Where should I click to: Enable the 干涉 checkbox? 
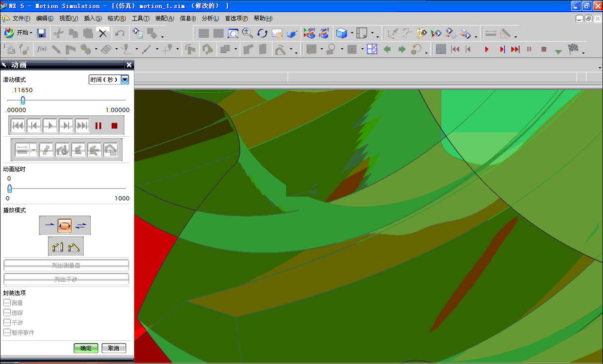click(7, 322)
